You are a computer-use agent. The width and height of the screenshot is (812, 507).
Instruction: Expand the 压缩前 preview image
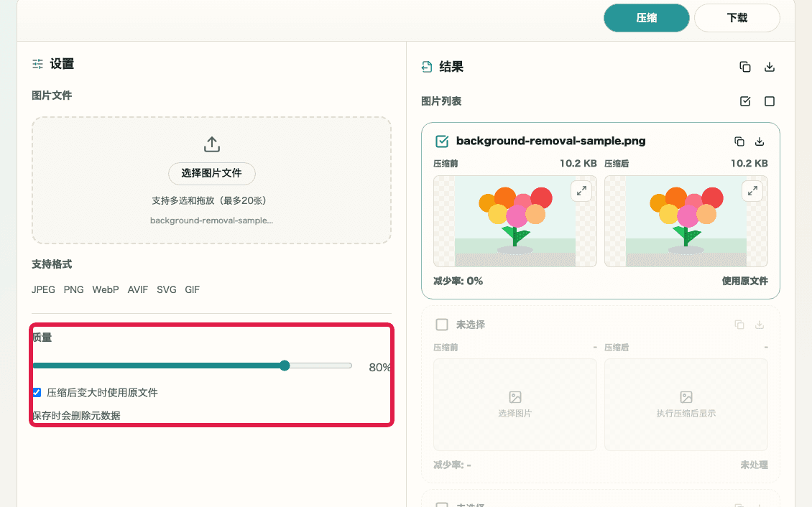pyautogui.click(x=581, y=191)
